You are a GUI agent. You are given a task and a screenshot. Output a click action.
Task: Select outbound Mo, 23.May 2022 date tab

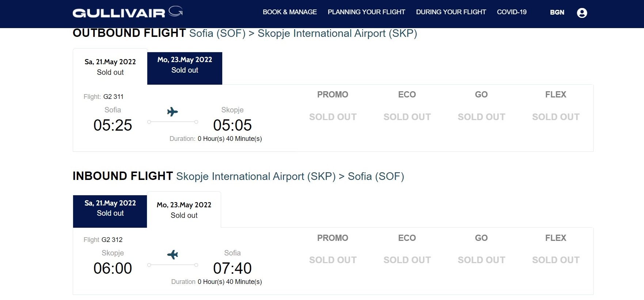click(185, 68)
